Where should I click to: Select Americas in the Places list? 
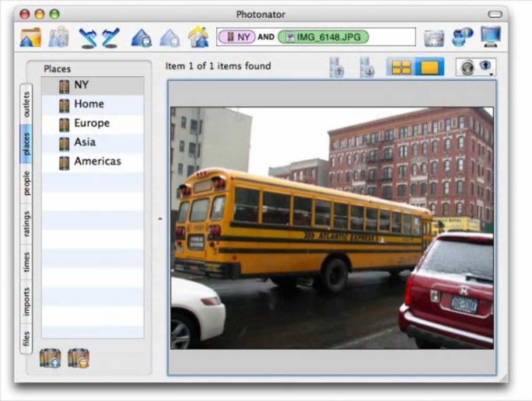(93, 162)
